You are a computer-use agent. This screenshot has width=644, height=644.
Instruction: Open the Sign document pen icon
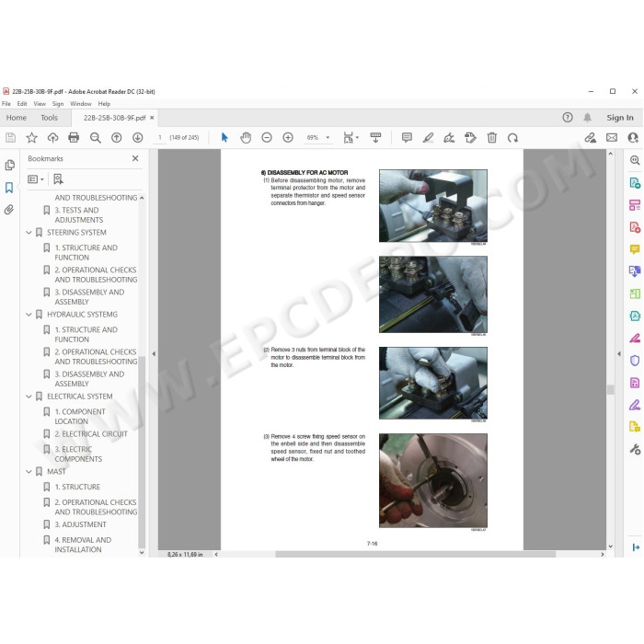(x=449, y=138)
